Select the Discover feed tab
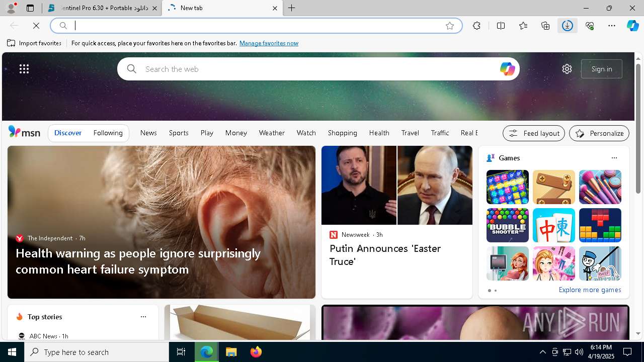Viewport: 644px width, 362px height. point(68,133)
